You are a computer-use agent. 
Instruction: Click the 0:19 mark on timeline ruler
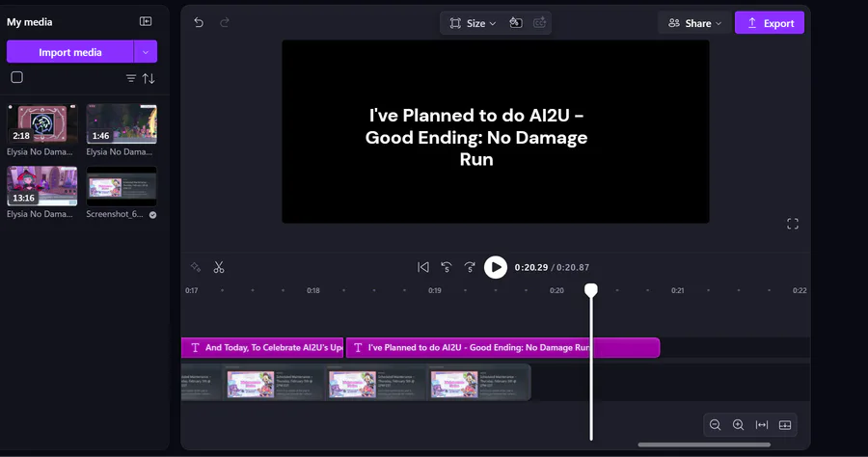tap(435, 290)
